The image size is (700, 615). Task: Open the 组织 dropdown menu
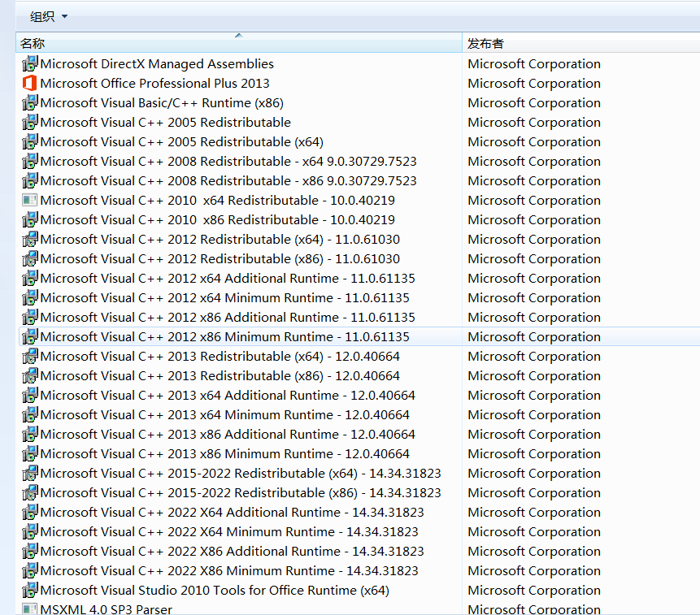[49, 16]
